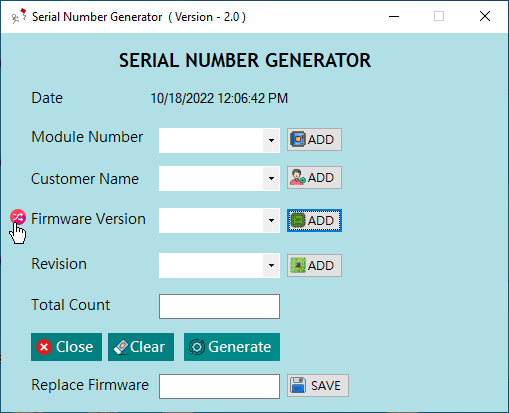Select the Module Number combo text area
Viewport: 509px width, 413px height.
pyautogui.click(x=211, y=140)
